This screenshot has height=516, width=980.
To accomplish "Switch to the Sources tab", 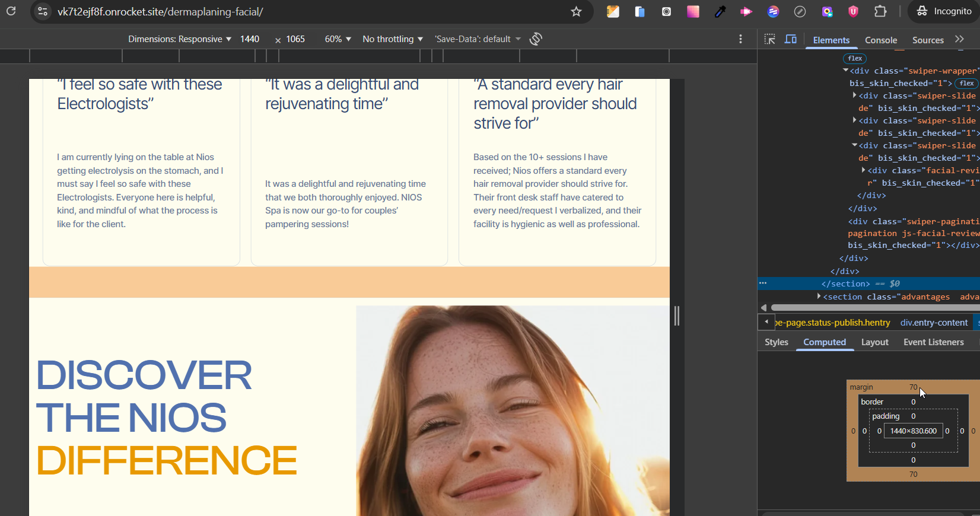I will pos(928,40).
